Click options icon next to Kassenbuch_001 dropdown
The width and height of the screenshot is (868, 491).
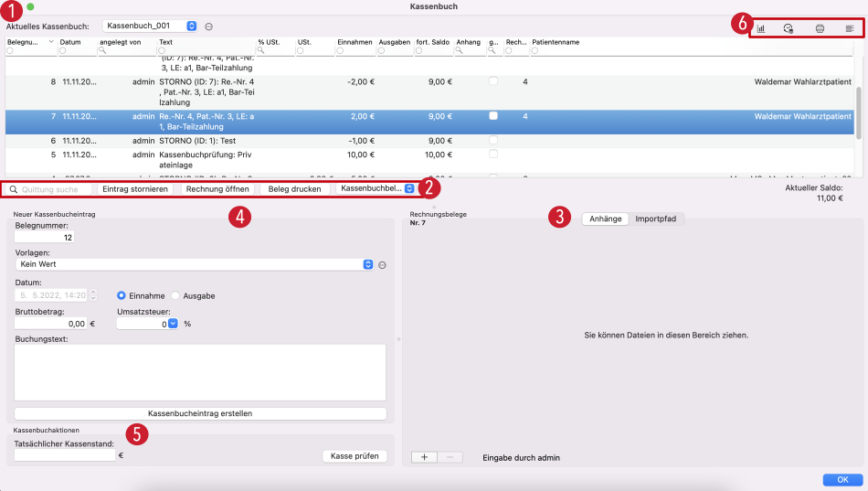[x=208, y=27]
